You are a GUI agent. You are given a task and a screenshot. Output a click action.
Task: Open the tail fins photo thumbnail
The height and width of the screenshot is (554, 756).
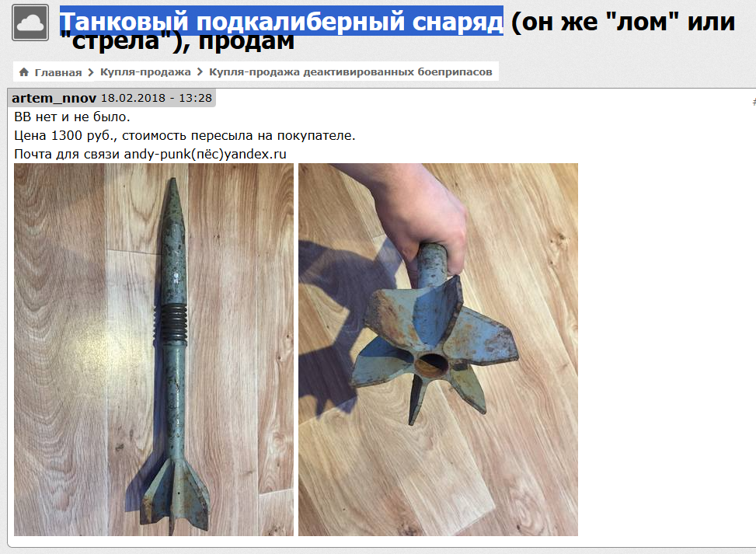[437, 350]
